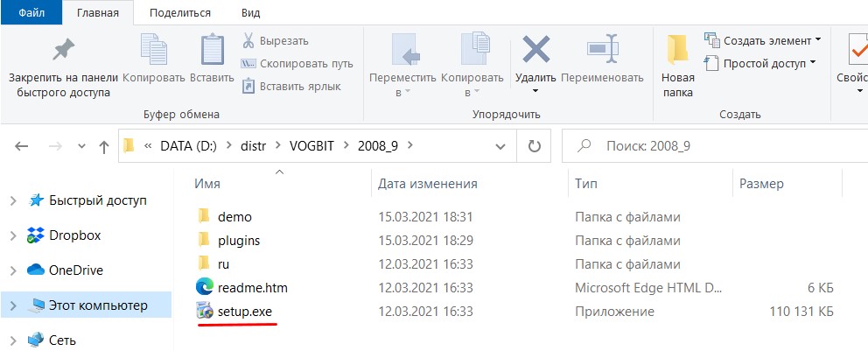Click the 15.03.2021 18:31 date cell

pyautogui.click(x=425, y=216)
